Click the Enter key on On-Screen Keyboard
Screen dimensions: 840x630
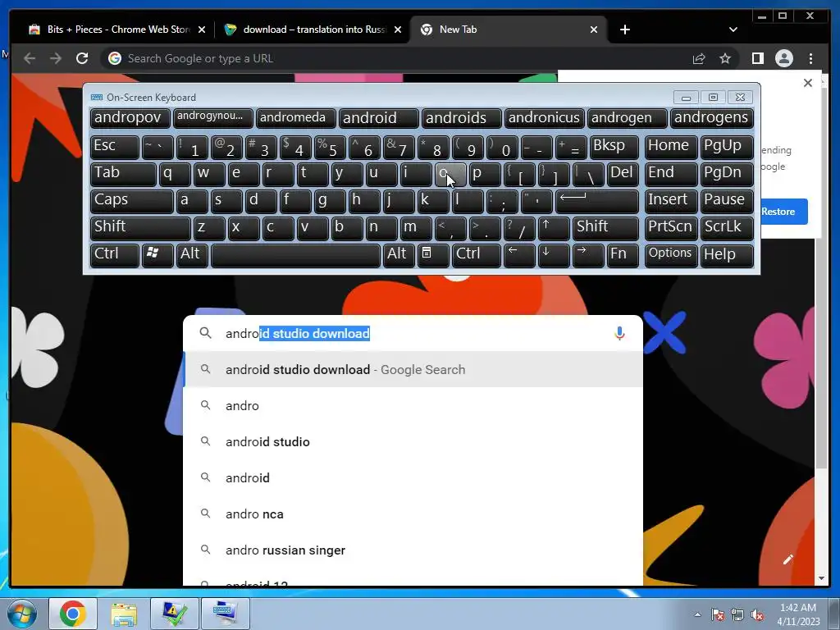click(x=597, y=200)
